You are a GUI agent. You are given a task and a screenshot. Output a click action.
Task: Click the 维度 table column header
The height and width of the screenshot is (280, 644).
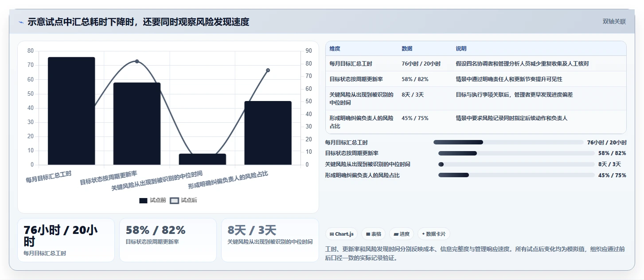(335, 49)
